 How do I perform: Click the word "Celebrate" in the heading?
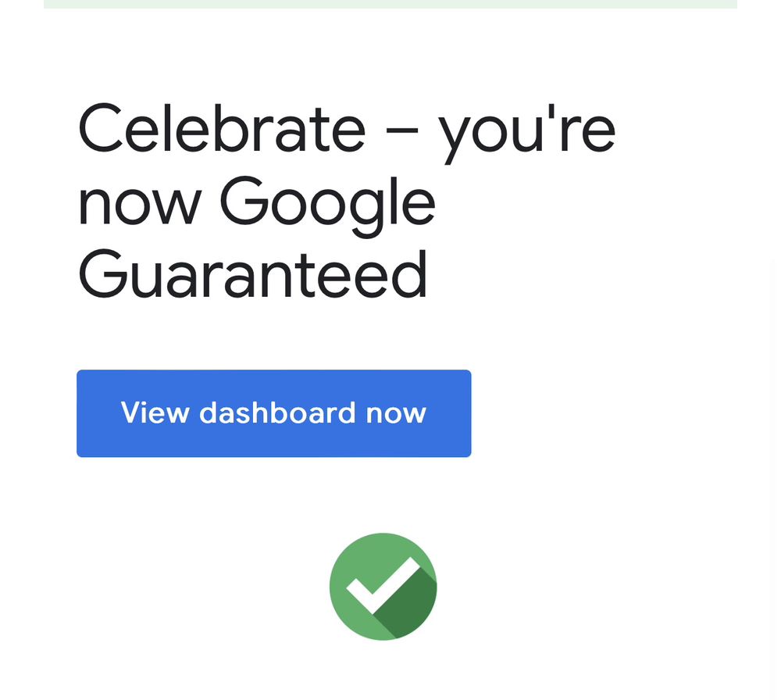pyautogui.click(x=222, y=129)
